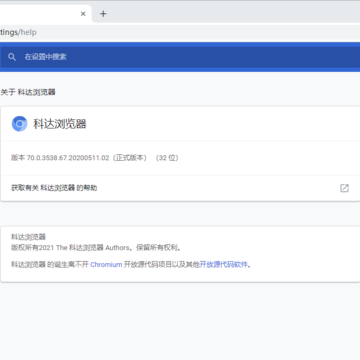
Task: Click the 版权所有2021 copyright line
Action: 96,248
